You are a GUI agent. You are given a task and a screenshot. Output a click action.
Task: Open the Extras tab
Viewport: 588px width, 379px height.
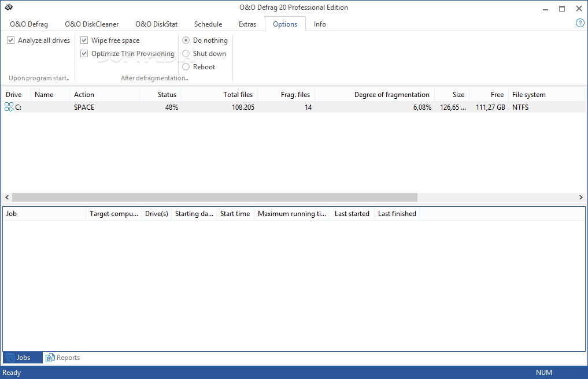(247, 24)
